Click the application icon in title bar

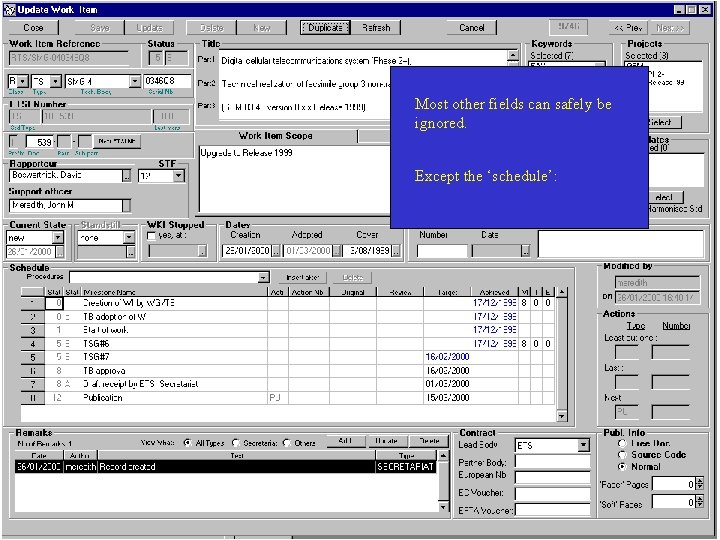(x=10, y=10)
